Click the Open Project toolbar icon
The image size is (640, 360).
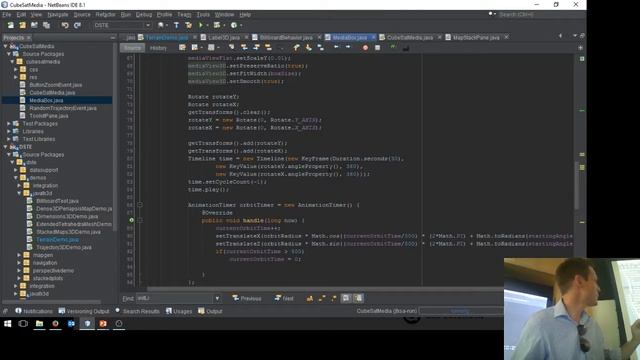click(34, 25)
